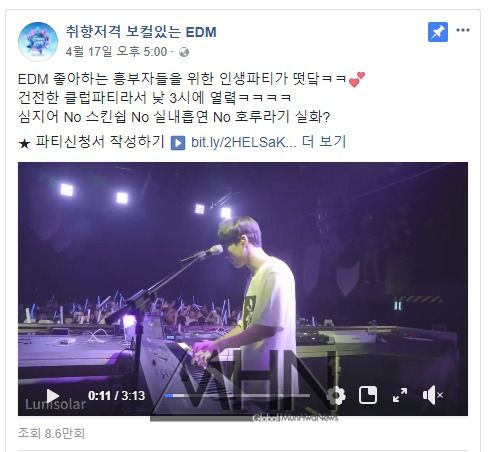Click the public globe privacy icon
Image resolution: width=492 pixels, height=452 pixels.
point(184,52)
